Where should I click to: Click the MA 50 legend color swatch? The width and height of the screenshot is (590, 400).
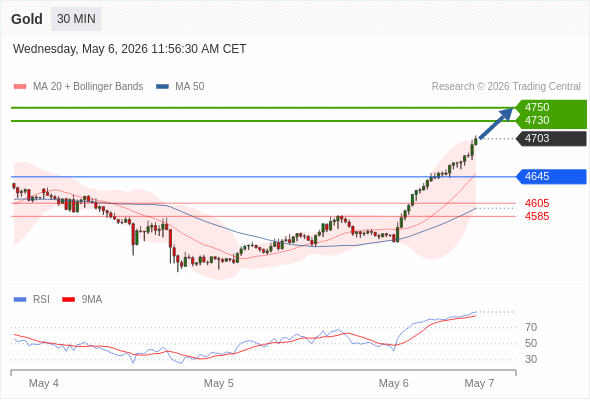162,87
